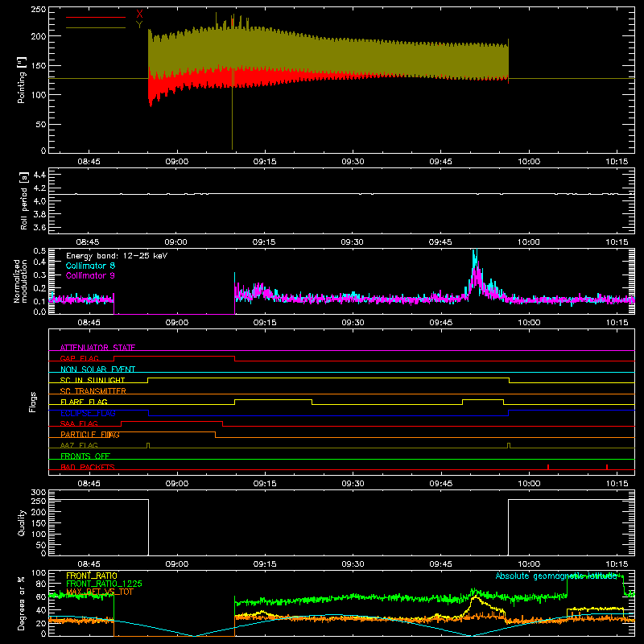The height and width of the screenshot is (644, 644).
Task: Click the 'Collimator 8' legend entry
Action: 90,266
